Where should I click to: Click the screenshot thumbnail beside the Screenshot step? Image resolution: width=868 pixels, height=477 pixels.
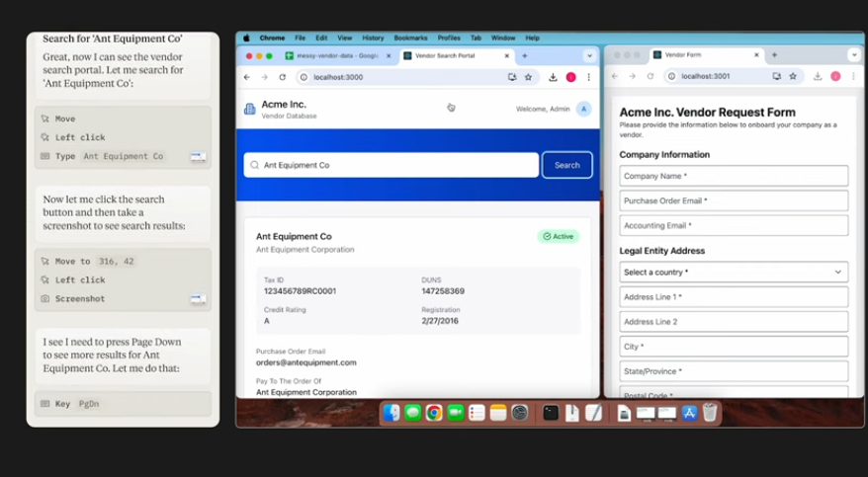tap(198, 298)
